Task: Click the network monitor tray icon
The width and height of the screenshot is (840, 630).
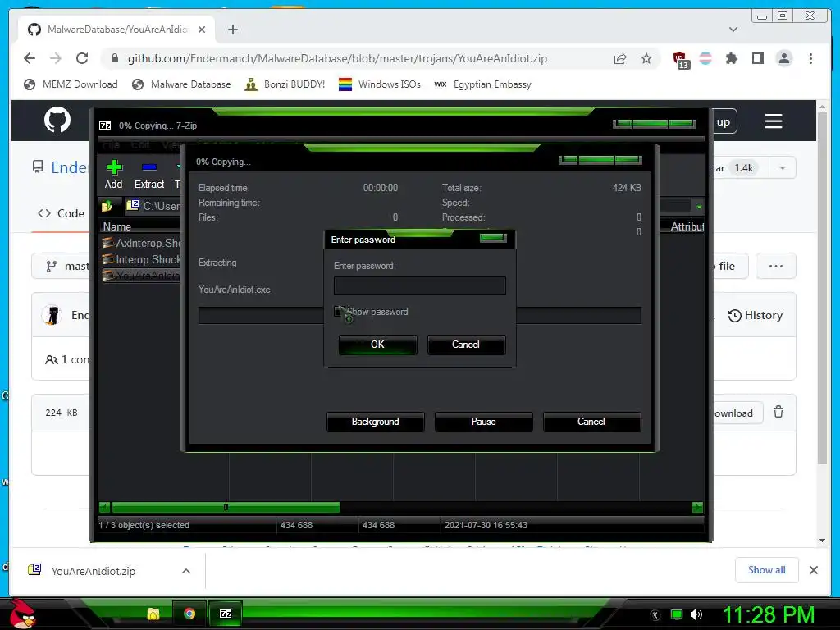Action: [x=677, y=614]
